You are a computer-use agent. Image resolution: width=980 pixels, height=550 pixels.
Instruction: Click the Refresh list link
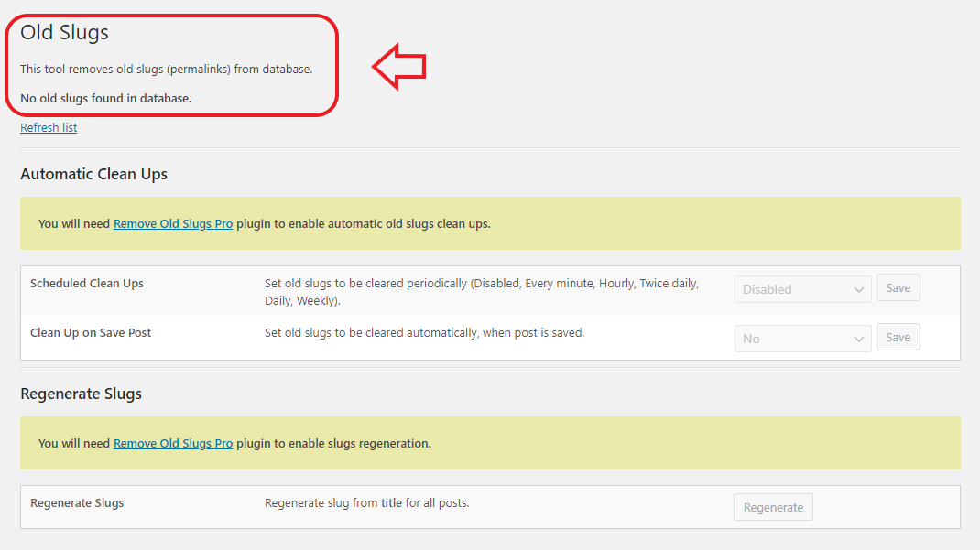(49, 128)
